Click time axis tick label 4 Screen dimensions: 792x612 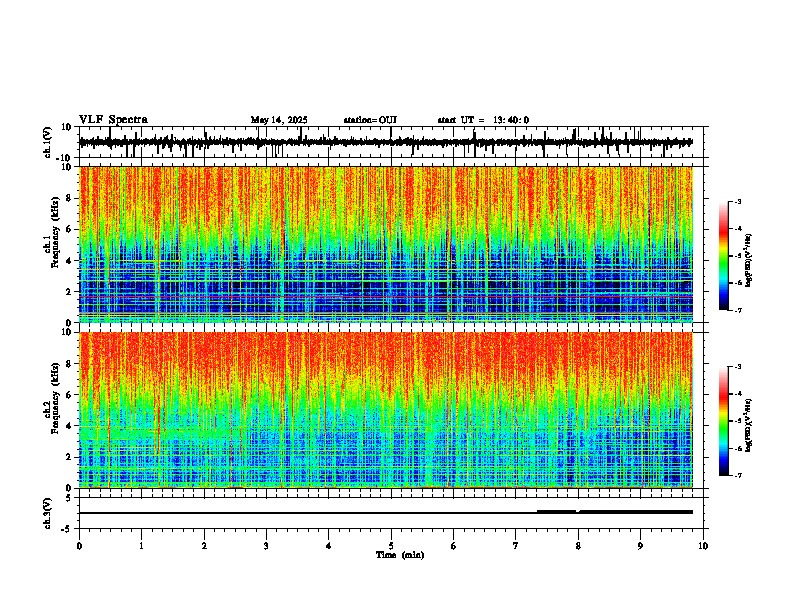click(329, 546)
